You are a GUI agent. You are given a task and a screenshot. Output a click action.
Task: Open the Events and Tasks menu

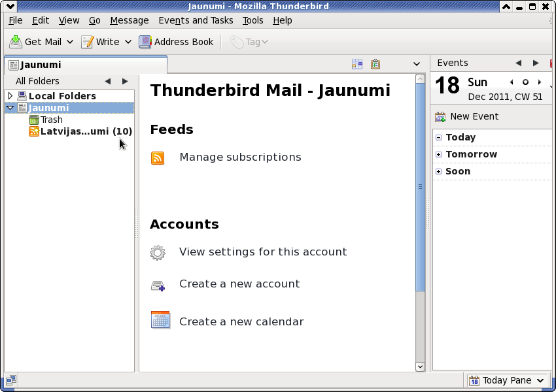196,20
